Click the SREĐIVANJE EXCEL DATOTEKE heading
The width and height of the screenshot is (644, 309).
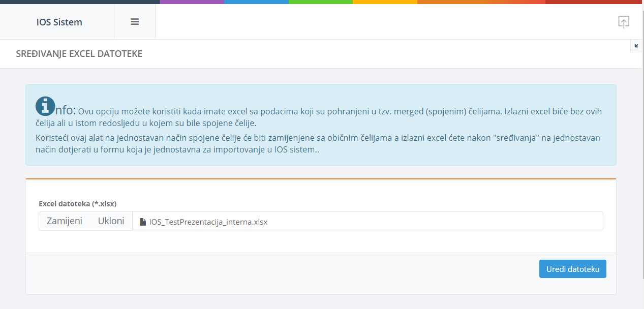pos(79,53)
